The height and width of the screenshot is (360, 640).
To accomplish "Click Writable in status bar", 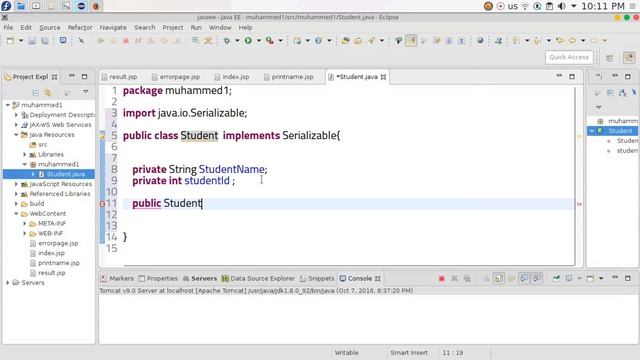I will (346, 353).
